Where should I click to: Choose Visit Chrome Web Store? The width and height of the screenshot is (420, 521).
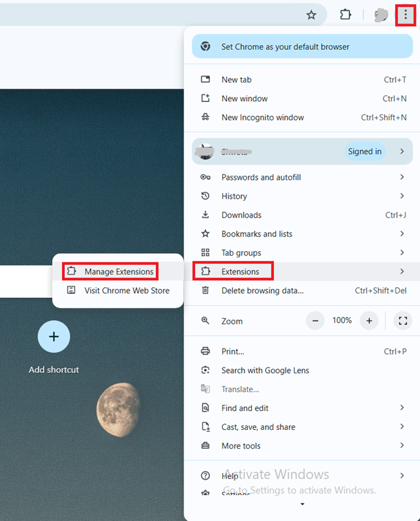point(126,291)
